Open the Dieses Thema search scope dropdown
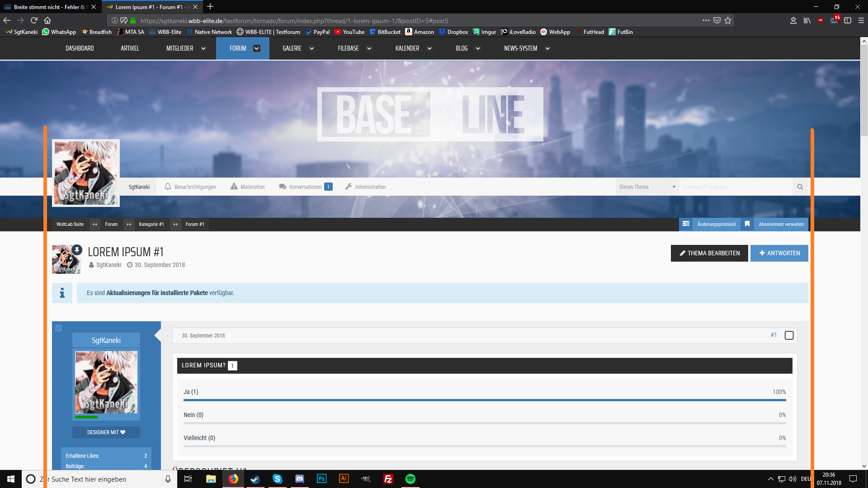Image resolution: width=868 pixels, height=488 pixels. (x=647, y=187)
